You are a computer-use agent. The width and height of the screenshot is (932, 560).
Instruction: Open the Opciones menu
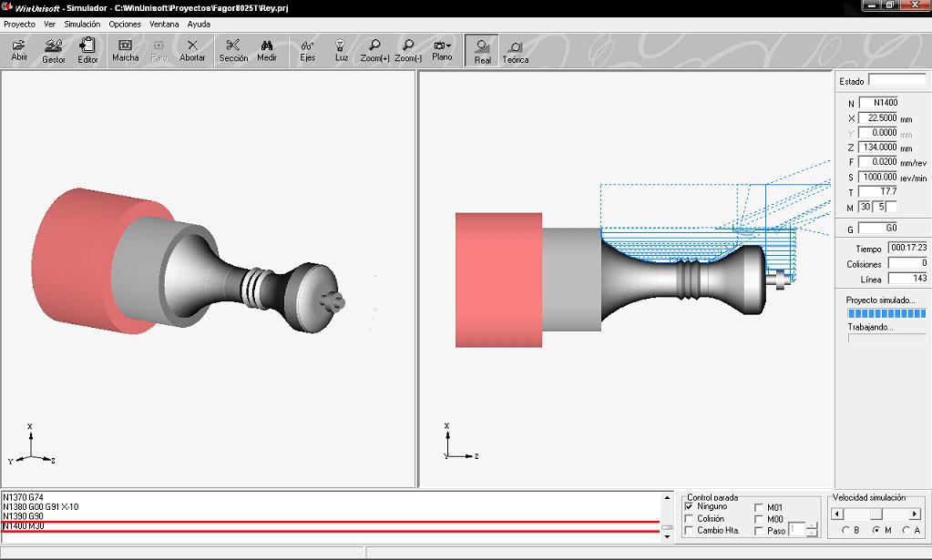124,24
